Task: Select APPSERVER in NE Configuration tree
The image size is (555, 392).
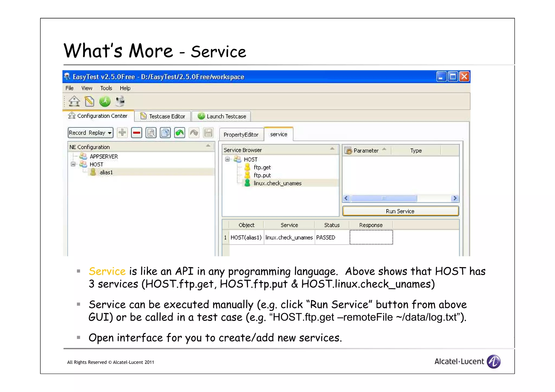Action: 104,156
